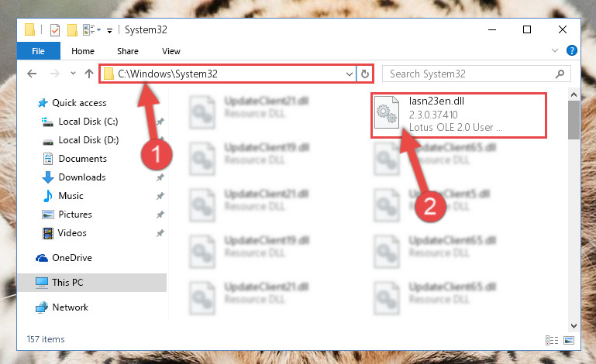596x364 pixels.
Task: Click the Up one level arrow
Action: 89,74
